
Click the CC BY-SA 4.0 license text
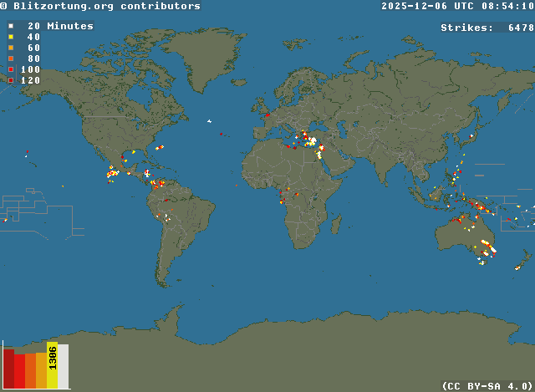(x=487, y=385)
